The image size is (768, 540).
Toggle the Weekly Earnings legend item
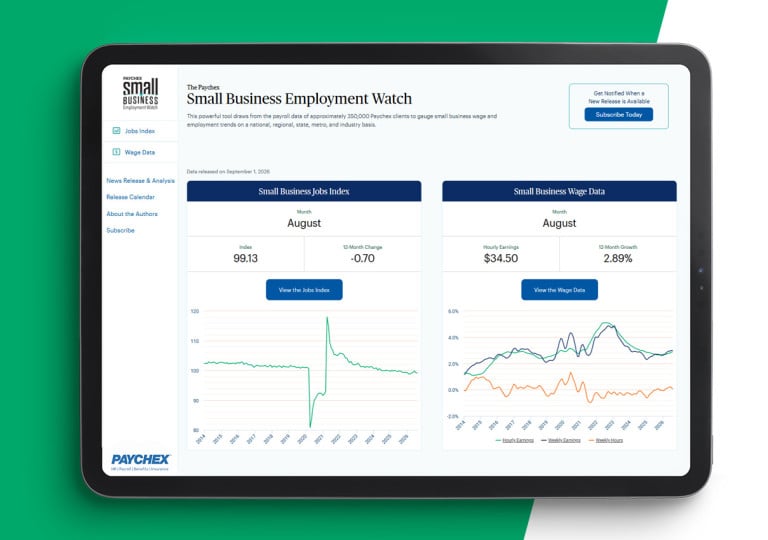click(561, 440)
